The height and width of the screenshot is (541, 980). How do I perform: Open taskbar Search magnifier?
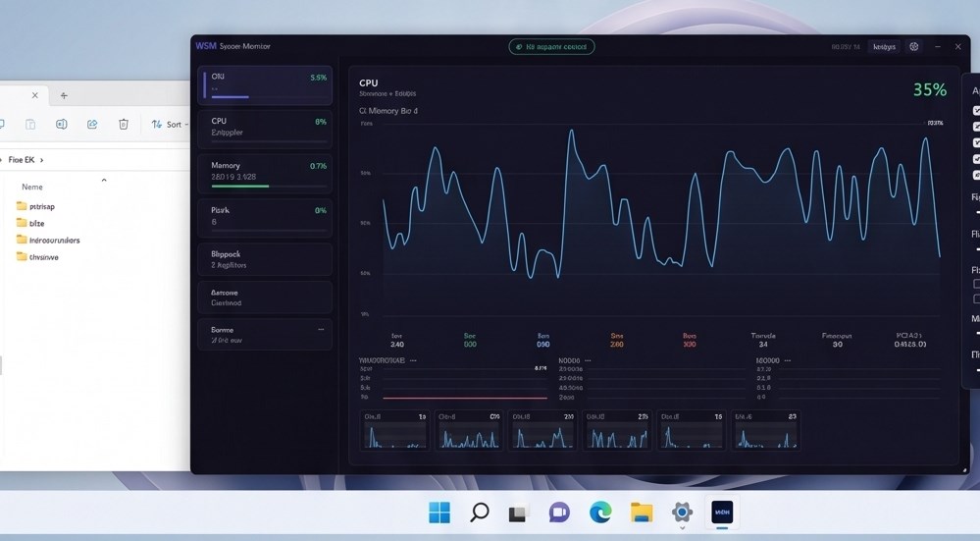coord(480,513)
